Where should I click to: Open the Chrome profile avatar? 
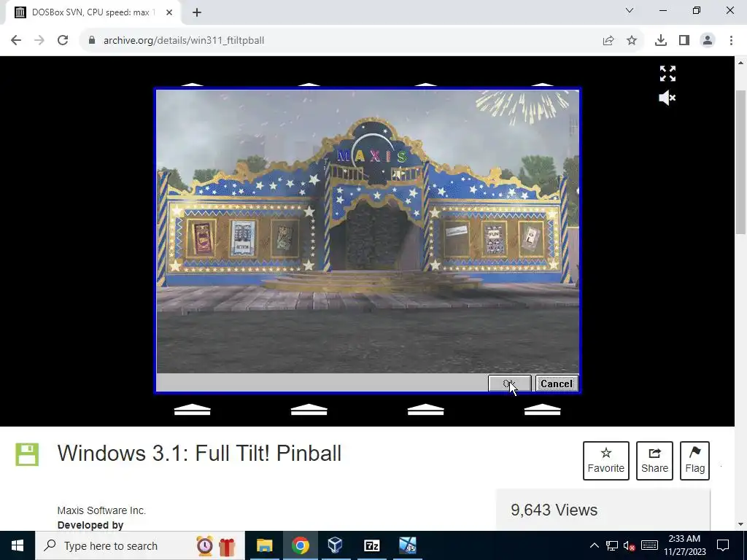pyautogui.click(x=708, y=41)
